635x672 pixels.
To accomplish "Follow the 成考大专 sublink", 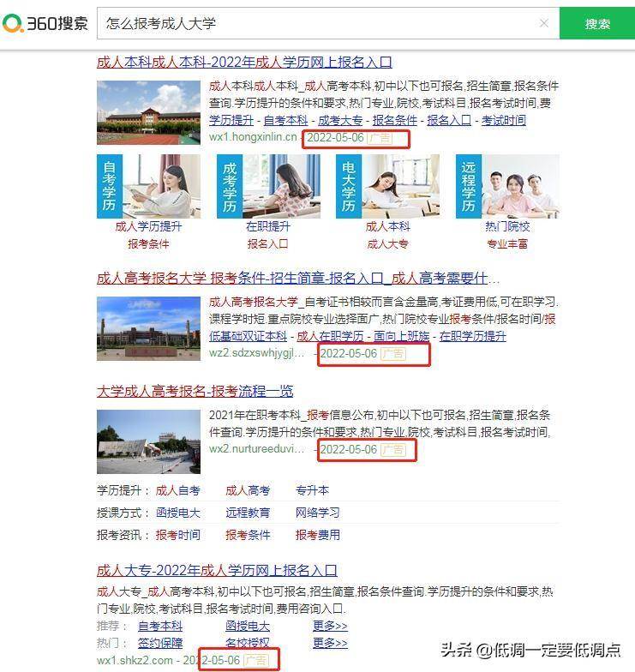I will tap(340, 120).
